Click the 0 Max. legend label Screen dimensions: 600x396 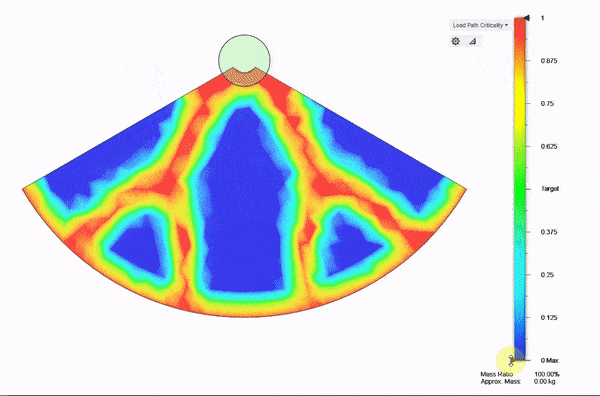[550, 360]
